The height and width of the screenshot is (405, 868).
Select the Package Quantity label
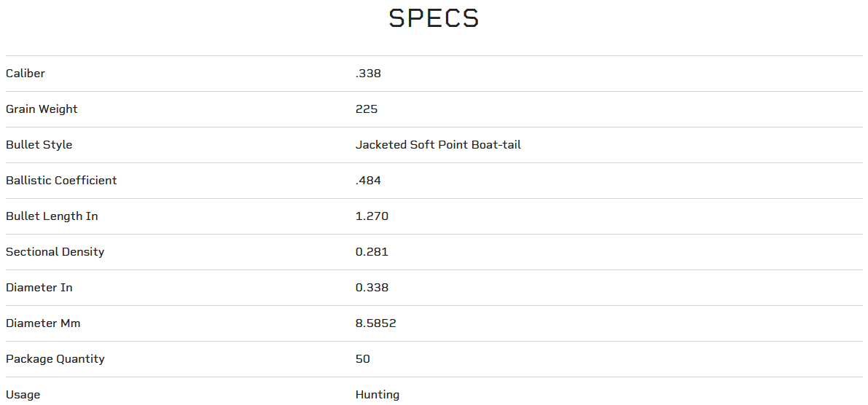pos(55,359)
